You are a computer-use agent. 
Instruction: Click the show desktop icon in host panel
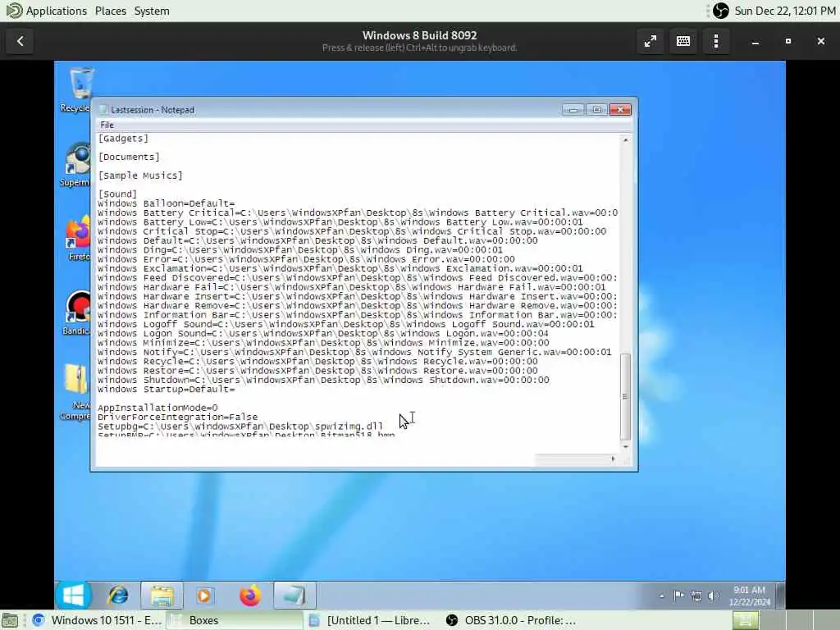[x=10, y=620]
